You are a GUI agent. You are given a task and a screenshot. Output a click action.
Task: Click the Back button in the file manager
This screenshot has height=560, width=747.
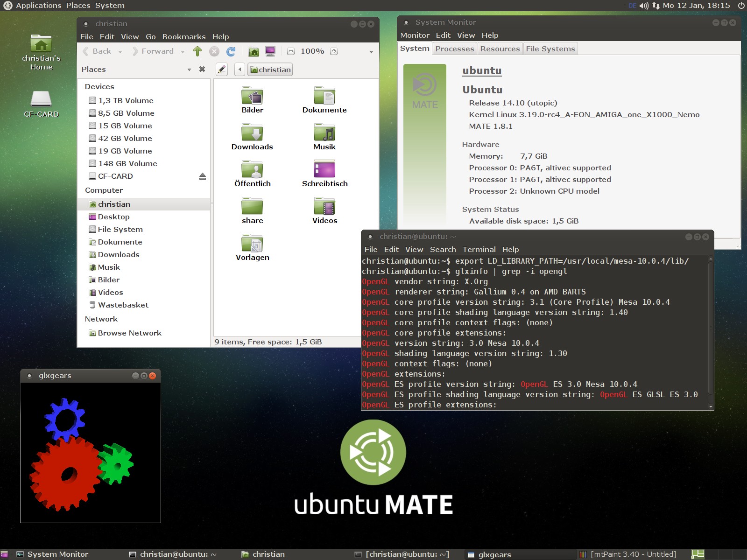[x=97, y=51]
